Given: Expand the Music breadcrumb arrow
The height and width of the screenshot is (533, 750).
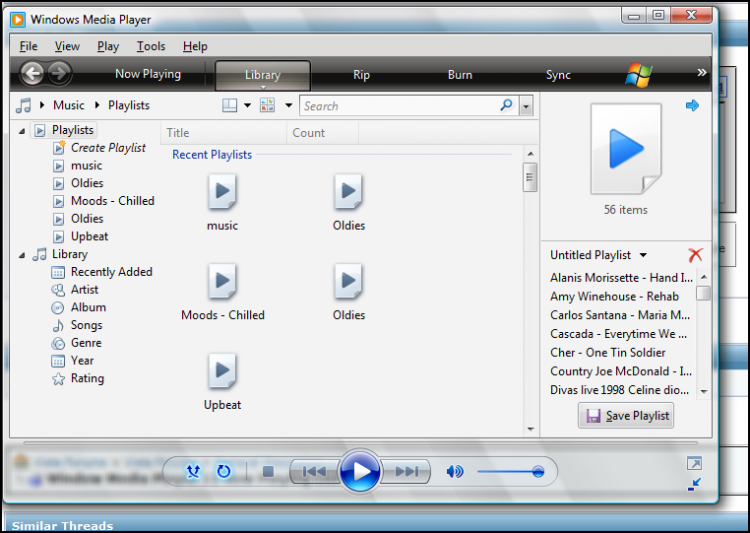Looking at the screenshot, I should (x=42, y=105).
